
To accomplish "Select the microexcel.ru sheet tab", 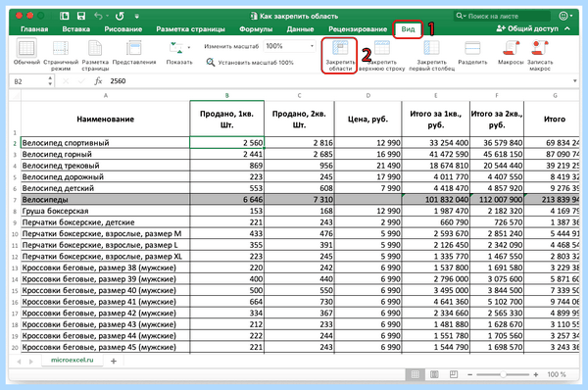I will [72, 360].
